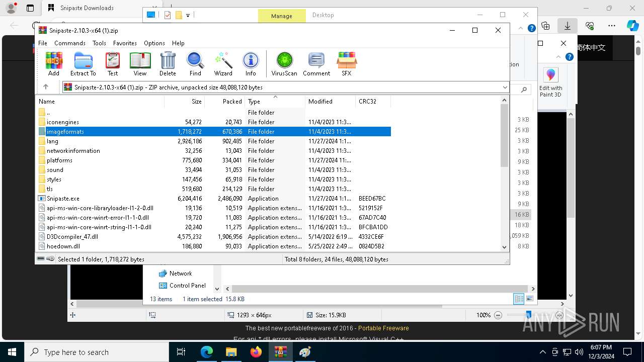Open Task View on the taskbar
The height and width of the screenshot is (362, 644).
(x=182, y=352)
